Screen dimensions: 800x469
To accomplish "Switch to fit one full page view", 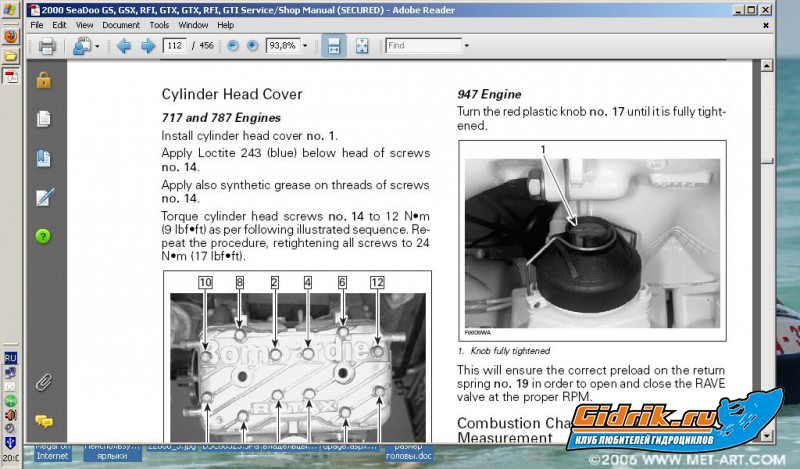I will [x=361, y=46].
